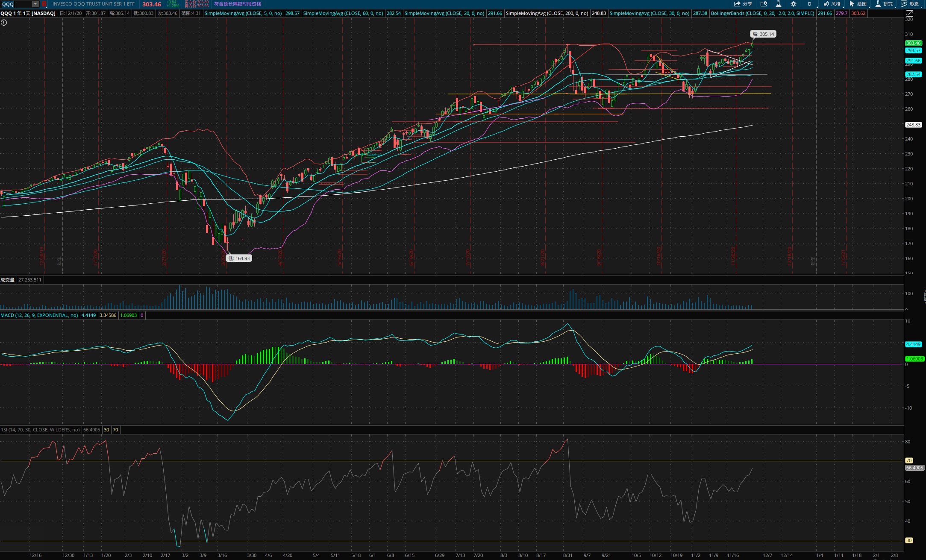The image size is (926, 560).
Task: Click the 买方价:303.89 bid price
Action: [197, 2]
